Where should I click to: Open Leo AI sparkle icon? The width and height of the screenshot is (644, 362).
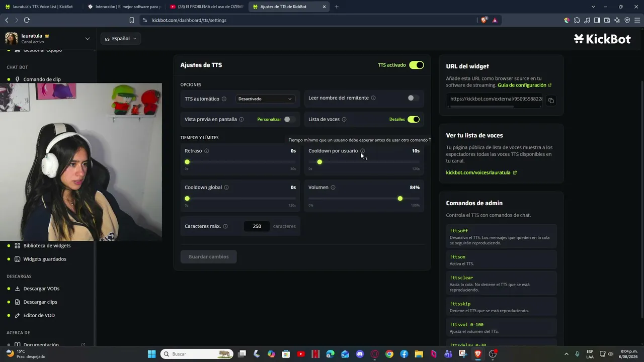click(x=617, y=20)
